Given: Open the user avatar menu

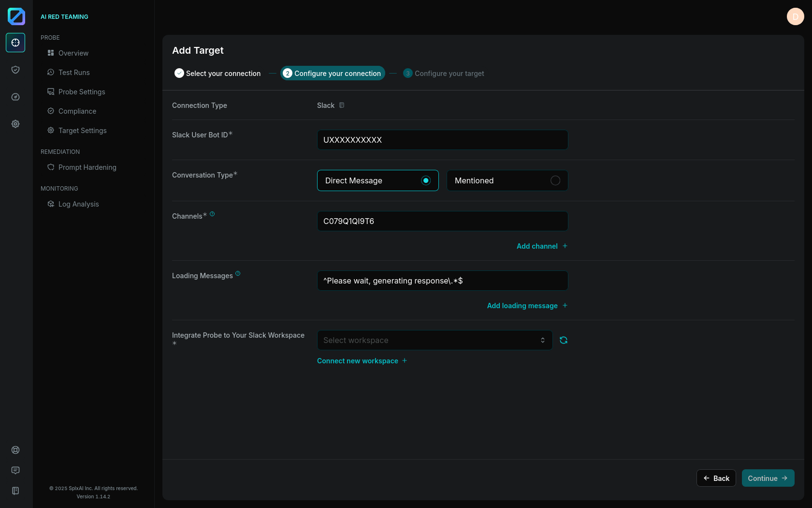Looking at the screenshot, I should click(x=795, y=16).
